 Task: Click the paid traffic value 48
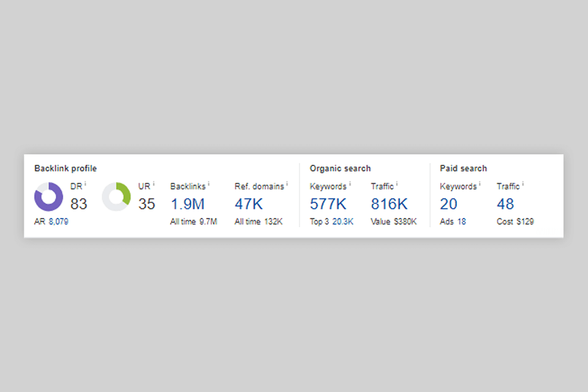tap(505, 204)
